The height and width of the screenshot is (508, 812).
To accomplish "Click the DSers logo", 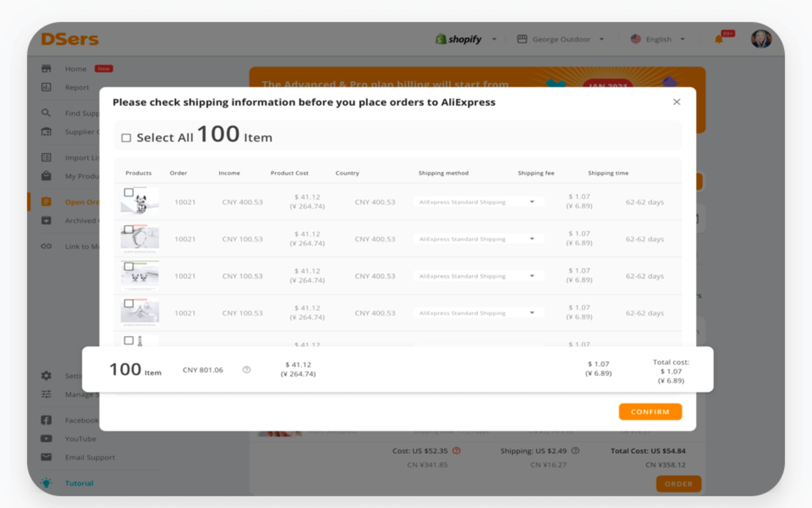I will point(70,39).
